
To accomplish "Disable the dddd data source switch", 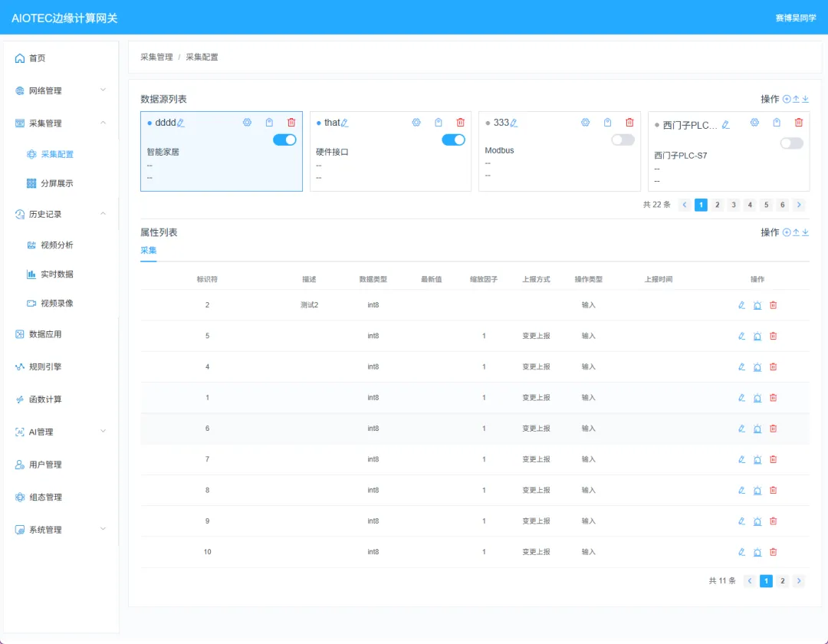I will point(284,140).
